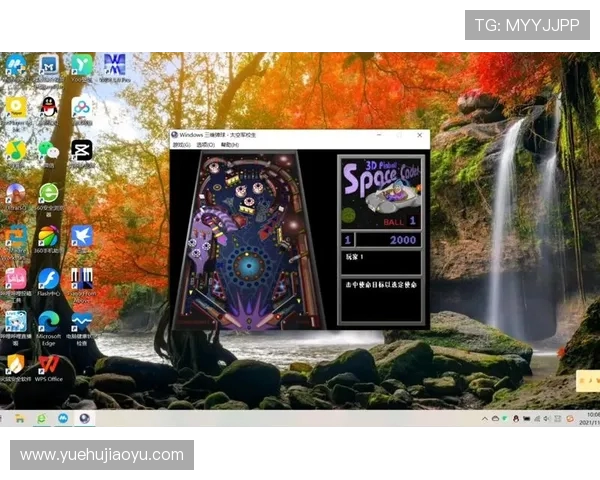Open the 选项 (Options) menu in Pinball
The height and width of the screenshot is (480, 600).
point(205,145)
